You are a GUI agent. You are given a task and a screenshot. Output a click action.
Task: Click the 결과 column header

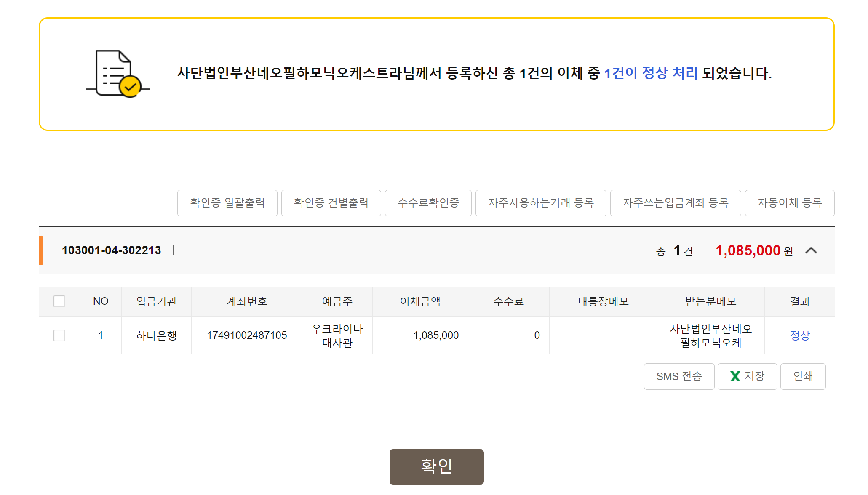799,301
